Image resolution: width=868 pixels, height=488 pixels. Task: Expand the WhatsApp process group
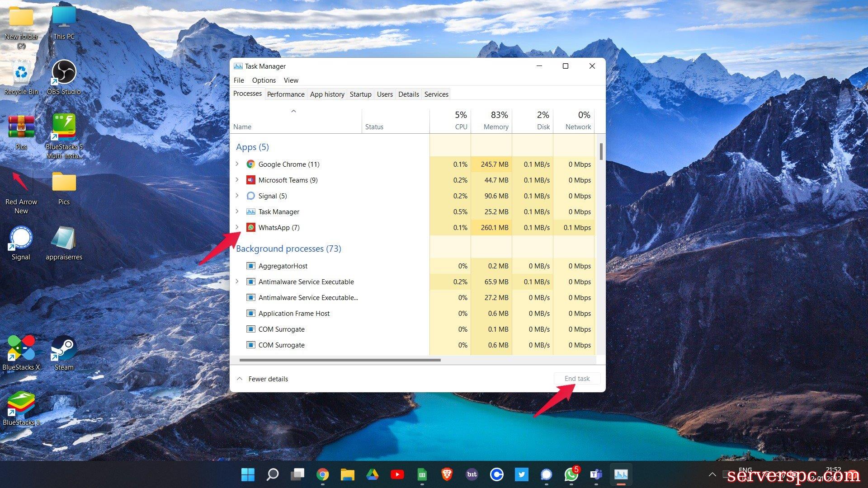[x=237, y=227]
